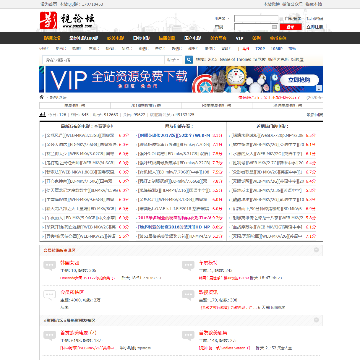Screen dimensions: 360x360
Task: Click the forgot-password link beside the username row
Action: (314, 19)
